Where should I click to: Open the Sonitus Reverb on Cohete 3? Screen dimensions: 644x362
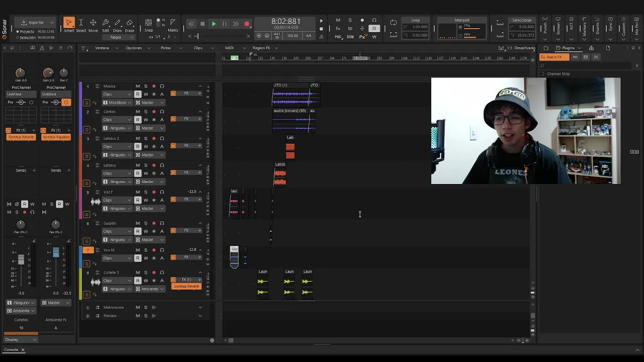click(187, 286)
